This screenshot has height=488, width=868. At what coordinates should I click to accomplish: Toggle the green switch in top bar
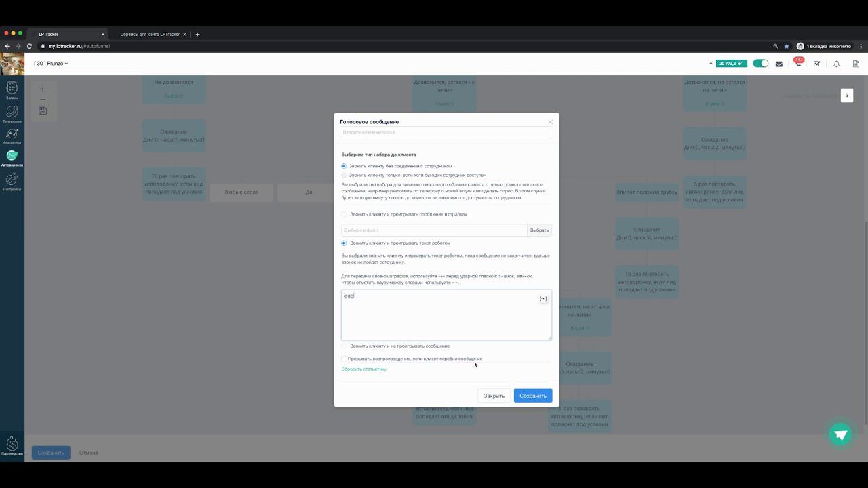(761, 64)
